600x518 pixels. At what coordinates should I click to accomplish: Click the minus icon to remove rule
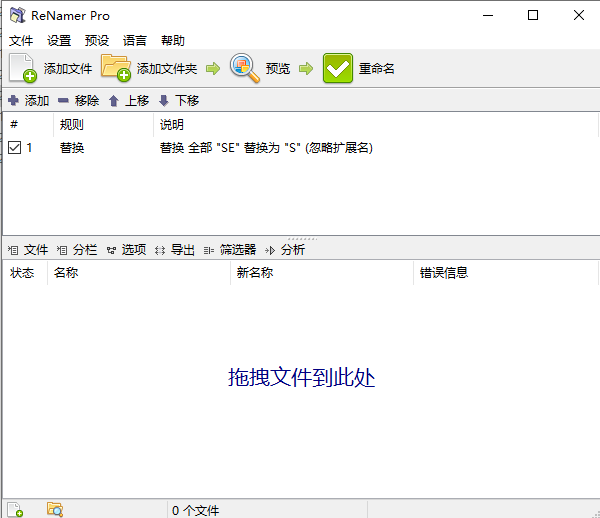click(x=63, y=101)
